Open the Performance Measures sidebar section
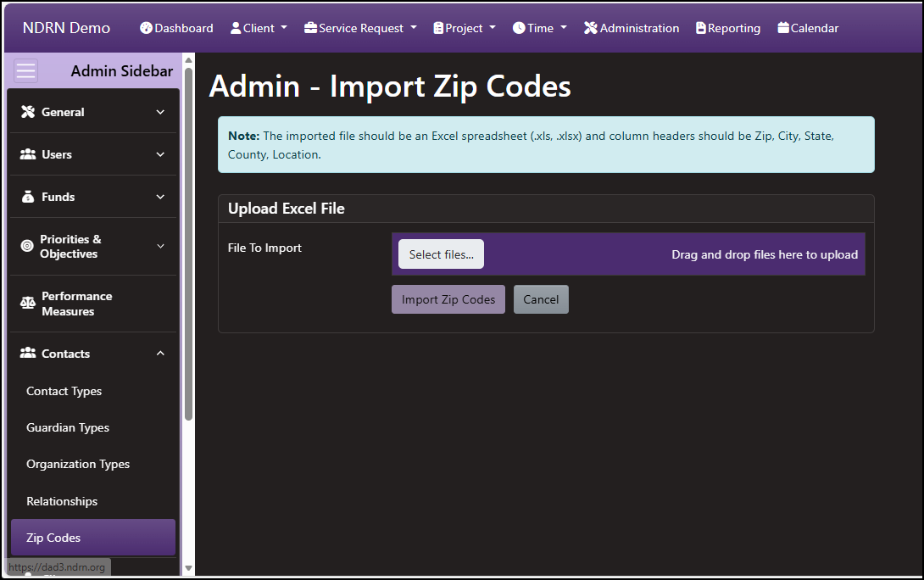This screenshot has height=580, width=924. [93, 304]
